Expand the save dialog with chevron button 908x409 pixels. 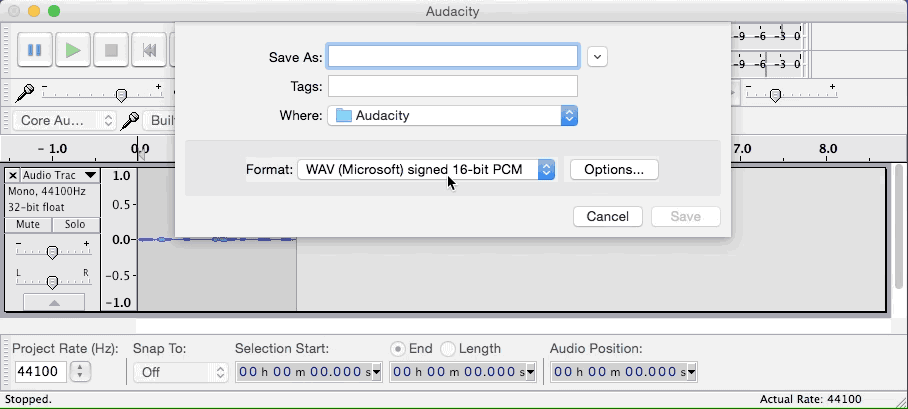(597, 57)
